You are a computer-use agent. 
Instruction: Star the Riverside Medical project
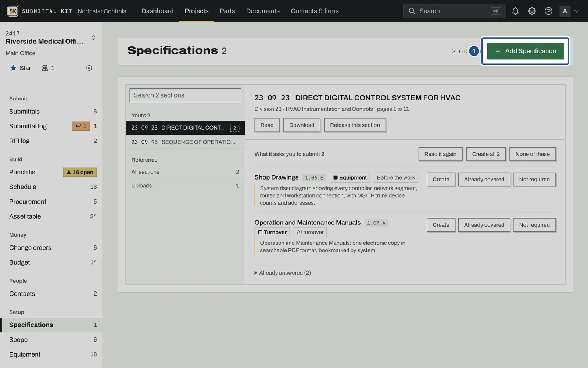[21, 68]
